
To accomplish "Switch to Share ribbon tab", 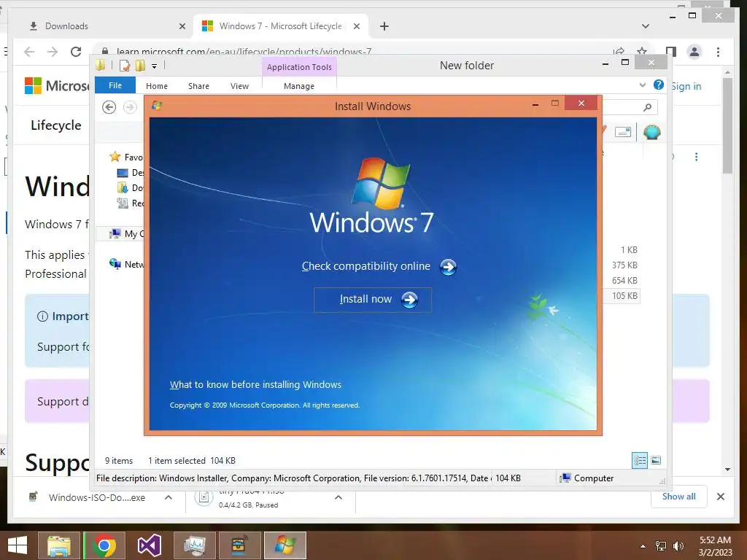I will [198, 86].
